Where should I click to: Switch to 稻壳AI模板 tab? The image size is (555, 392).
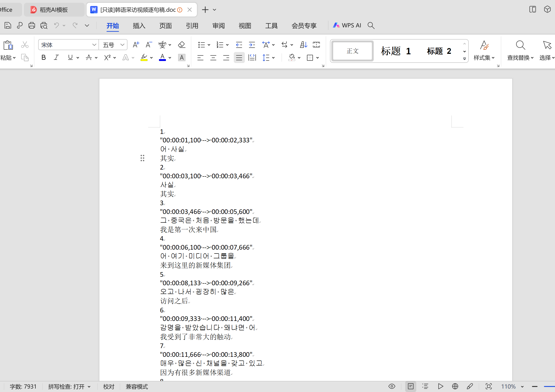54,10
